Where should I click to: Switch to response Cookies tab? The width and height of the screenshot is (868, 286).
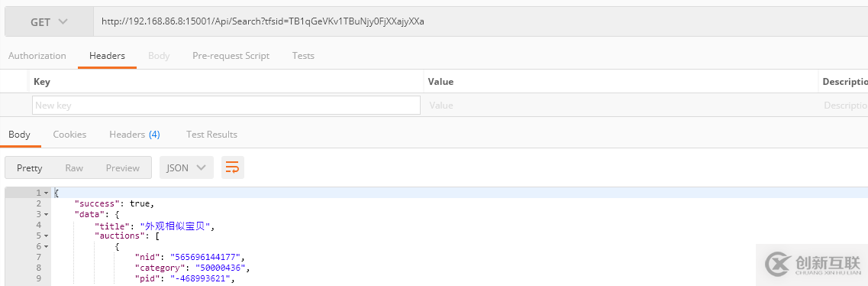pos(69,135)
